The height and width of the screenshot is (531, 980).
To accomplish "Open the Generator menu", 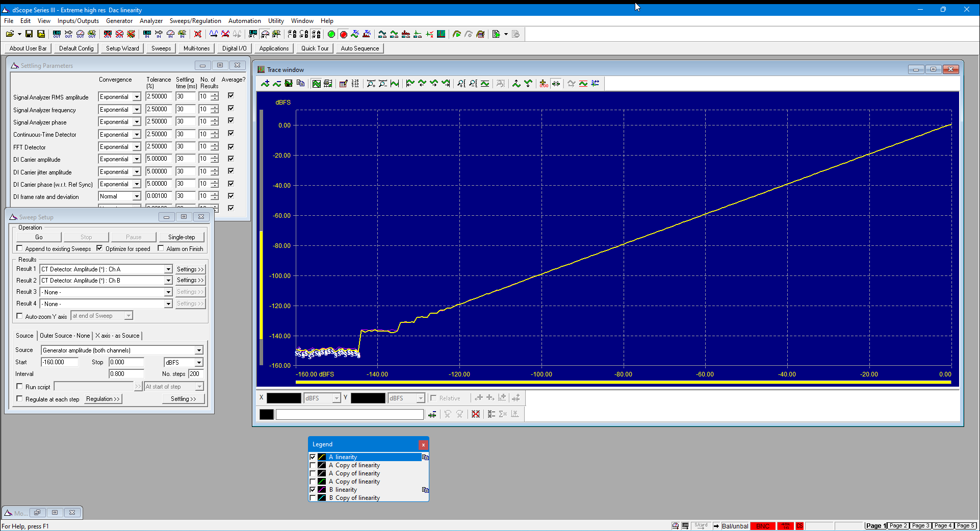I will (x=119, y=21).
